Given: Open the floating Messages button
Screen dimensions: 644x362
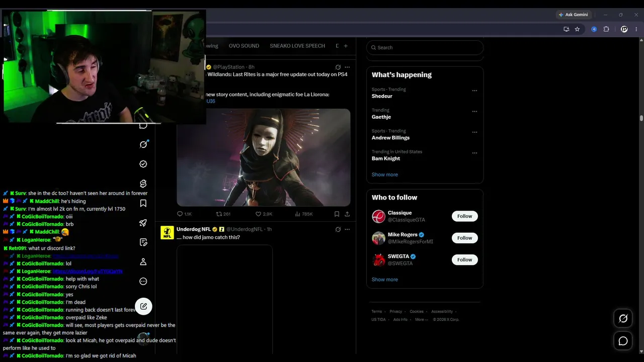Looking at the screenshot, I should coord(623,341).
